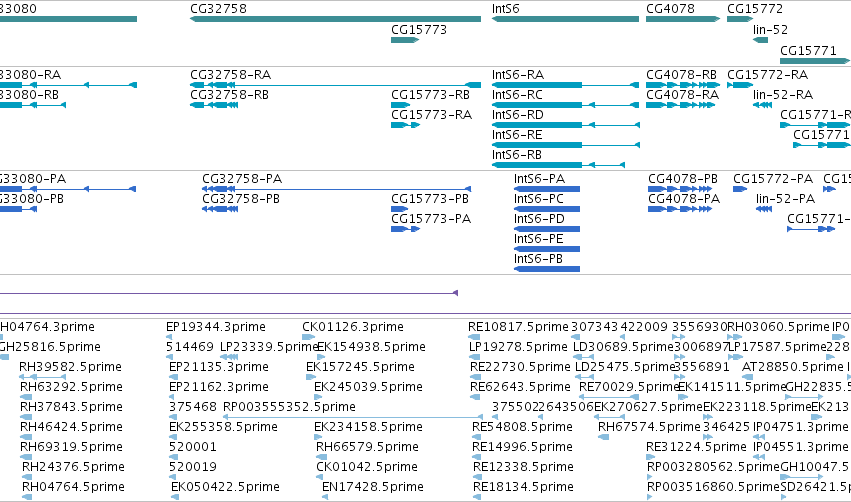Select the EP21135.3prime EST label

[219, 367]
